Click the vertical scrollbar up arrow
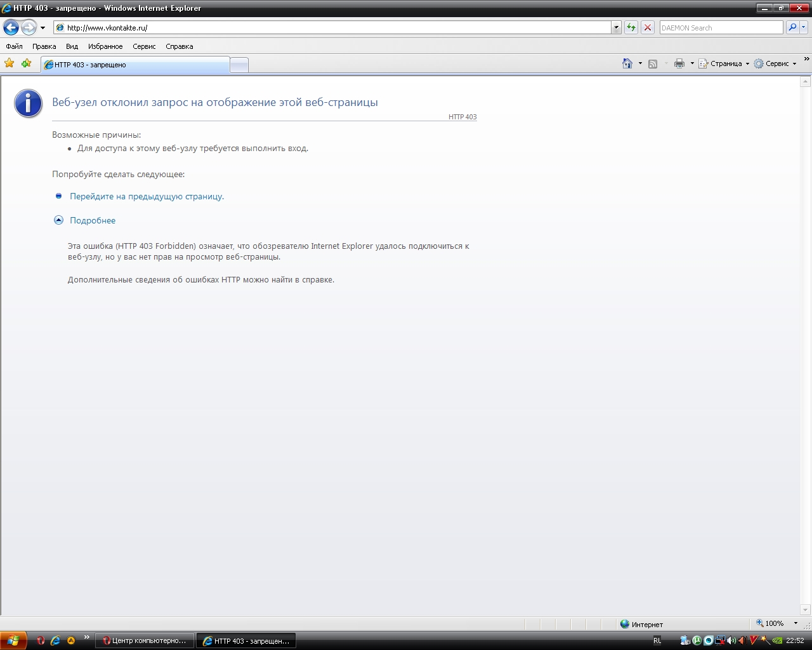 coord(806,82)
